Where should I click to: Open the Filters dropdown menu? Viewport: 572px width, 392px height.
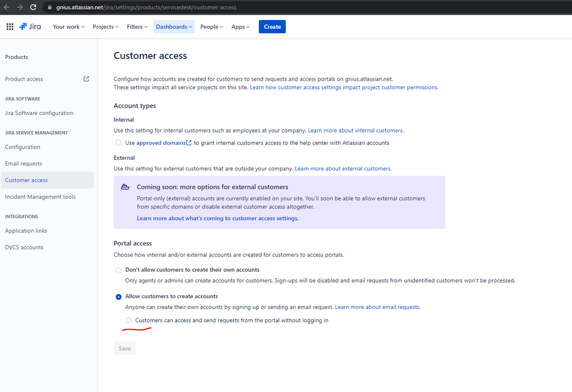pos(137,27)
